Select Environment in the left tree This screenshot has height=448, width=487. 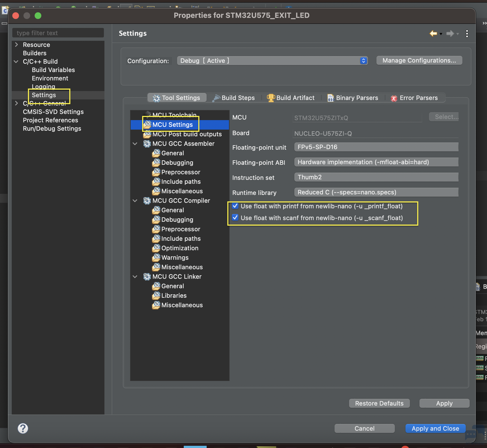[x=50, y=78]
